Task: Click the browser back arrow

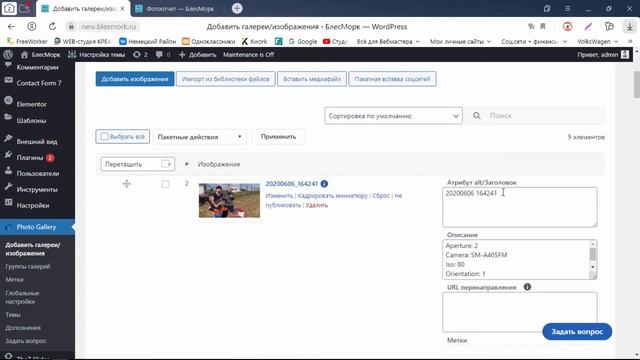Action: pyautogui.click(x=11, y=27)
